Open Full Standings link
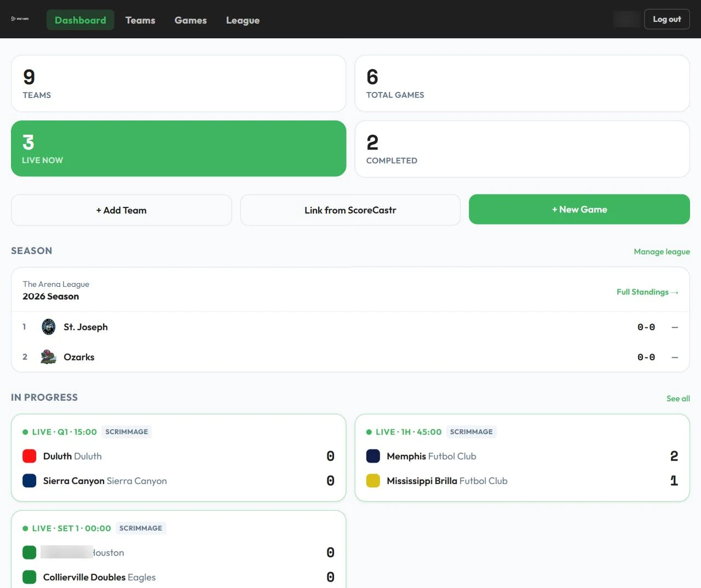 [647, 292]
